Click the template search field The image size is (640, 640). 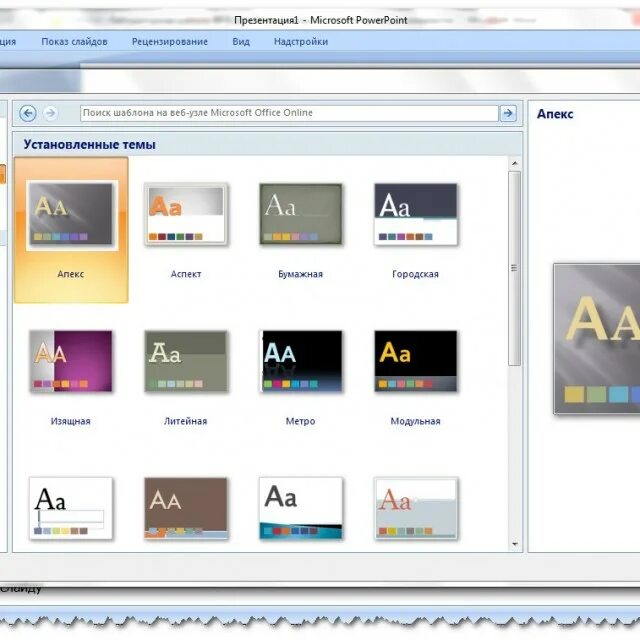pos(289,113)
